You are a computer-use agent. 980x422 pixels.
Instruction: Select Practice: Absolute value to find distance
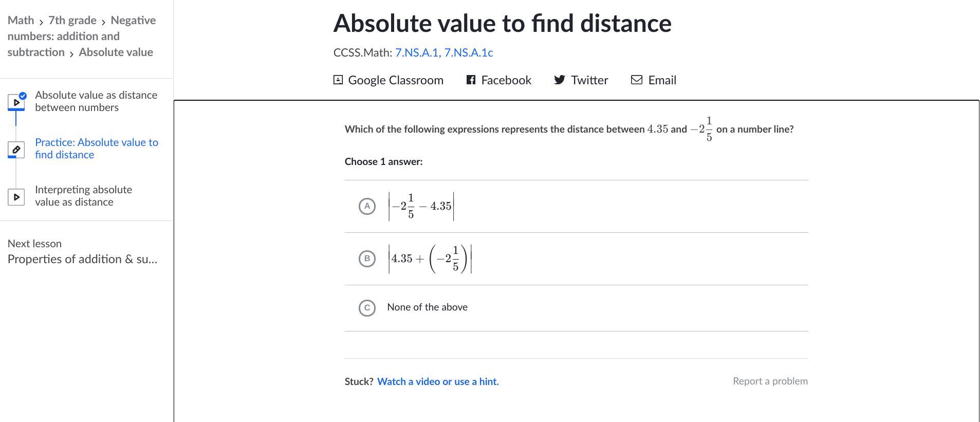click(x=97, y=149)
